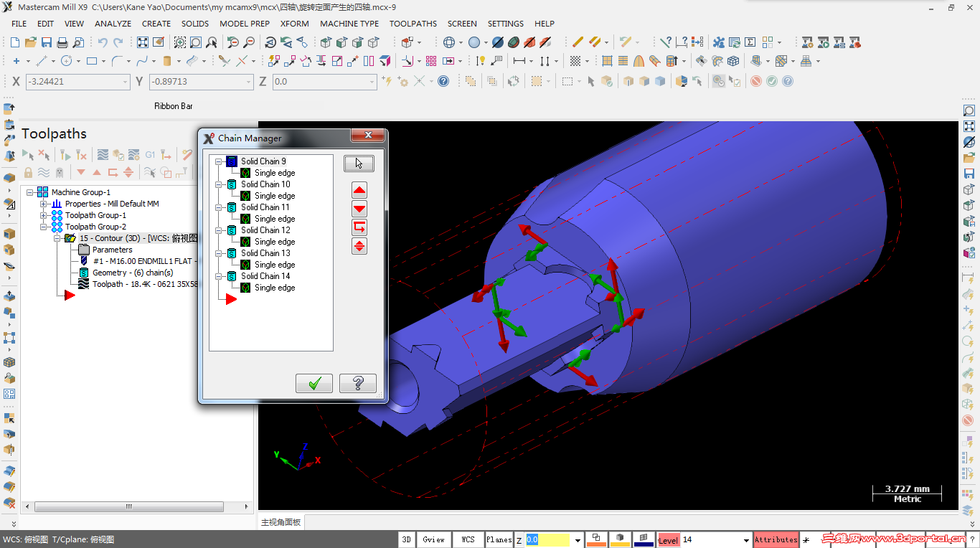Open the SETTINGS menu
980x548 pixels.
point(506,24)
